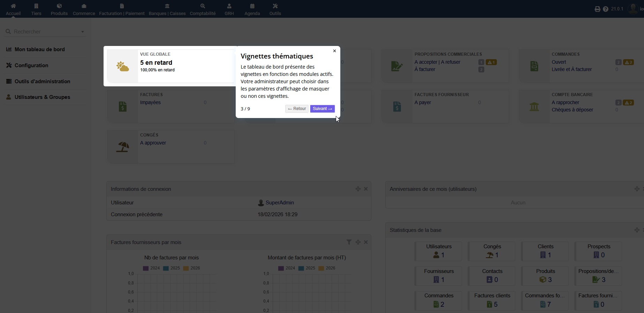Screen dimensions: 644x313
Task: Click the weather icon in Vue Globale
Action: coord(122,66)
